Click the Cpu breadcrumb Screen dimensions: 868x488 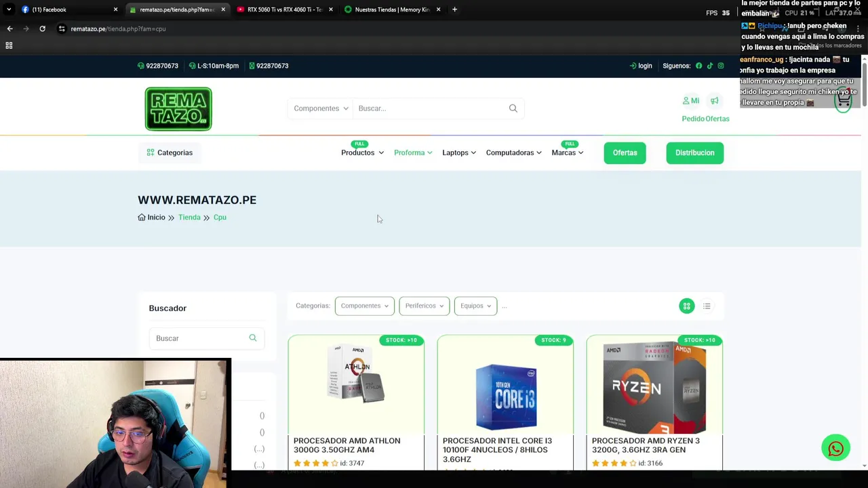pyautogui.click(x=220, y=218)
